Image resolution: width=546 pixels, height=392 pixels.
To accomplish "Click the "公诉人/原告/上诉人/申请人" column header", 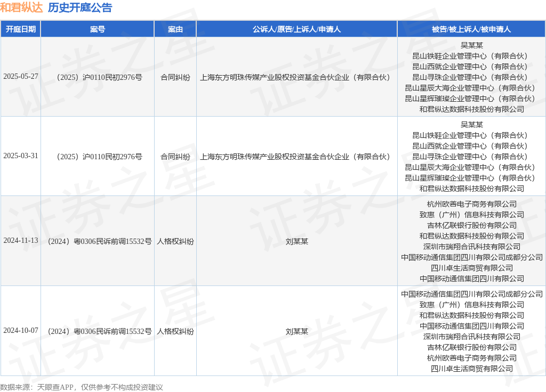I will click(296, 29).
